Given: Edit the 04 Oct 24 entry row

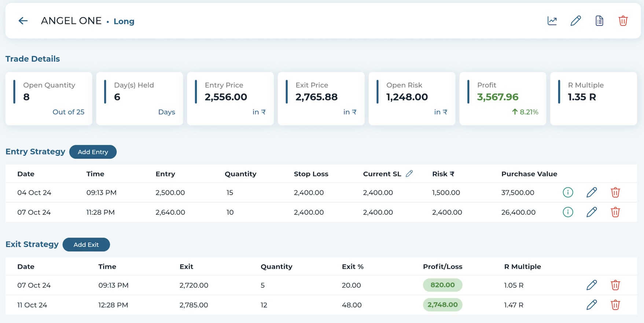Looking at the screenshot, I should point(592,192).
